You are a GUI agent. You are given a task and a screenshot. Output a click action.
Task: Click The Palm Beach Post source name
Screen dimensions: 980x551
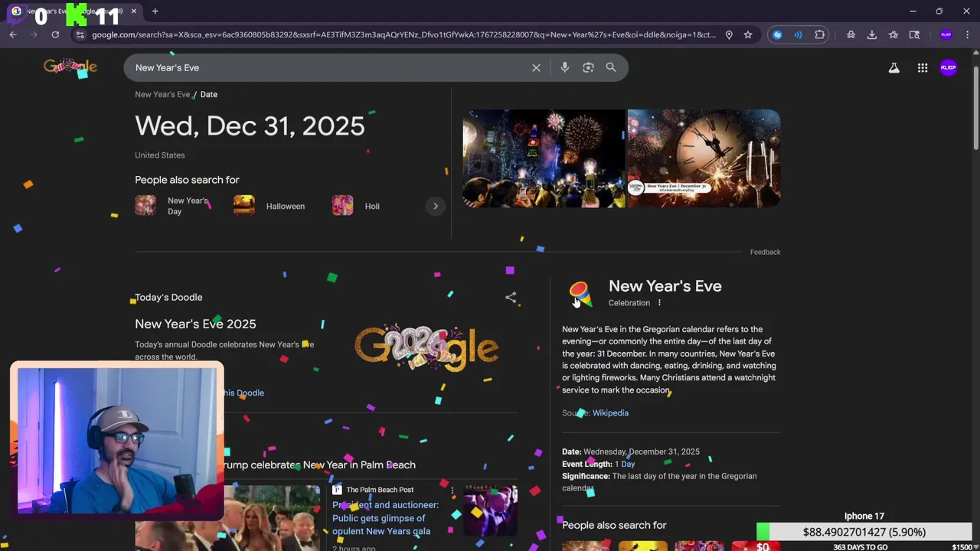click(380, 490)
